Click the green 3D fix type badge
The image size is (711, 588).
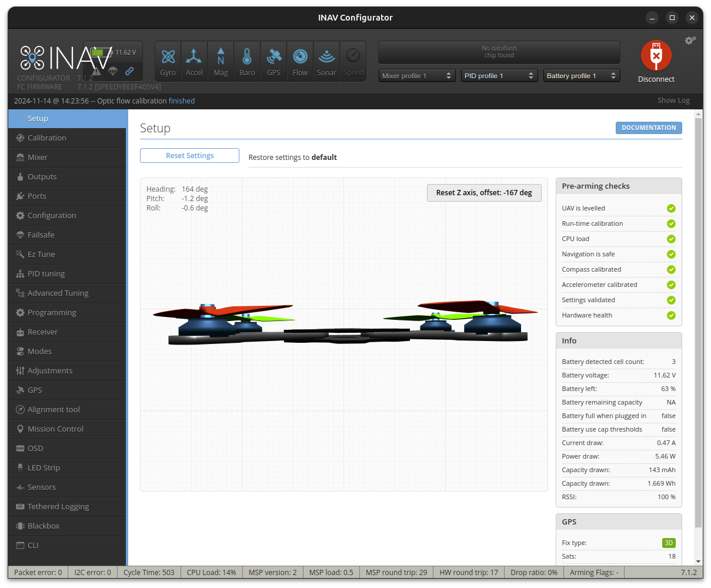click(x=669, y=543)
